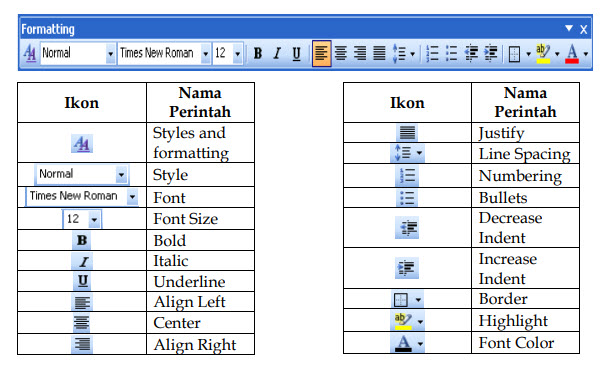The width and height of the screenshot is (608, 365).
Task: Select the "Bullets" text cell
Action: point(525,198)
